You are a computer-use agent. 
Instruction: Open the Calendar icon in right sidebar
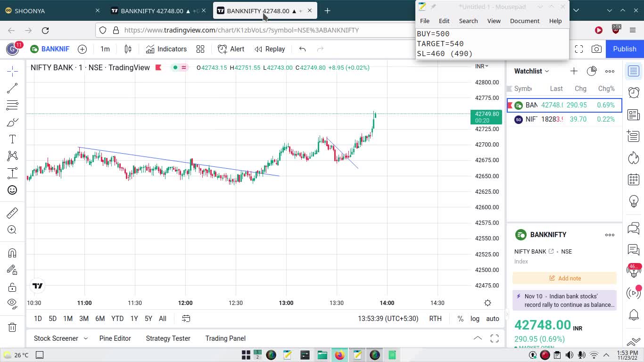[634, 180]
